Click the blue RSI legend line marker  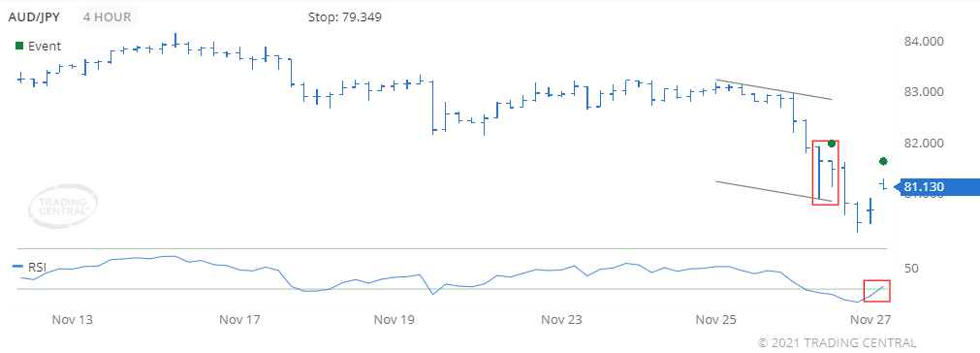point(18,266)
